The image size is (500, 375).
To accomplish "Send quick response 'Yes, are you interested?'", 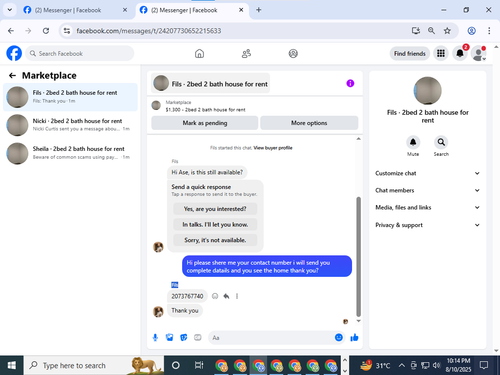I will (215, 209).
